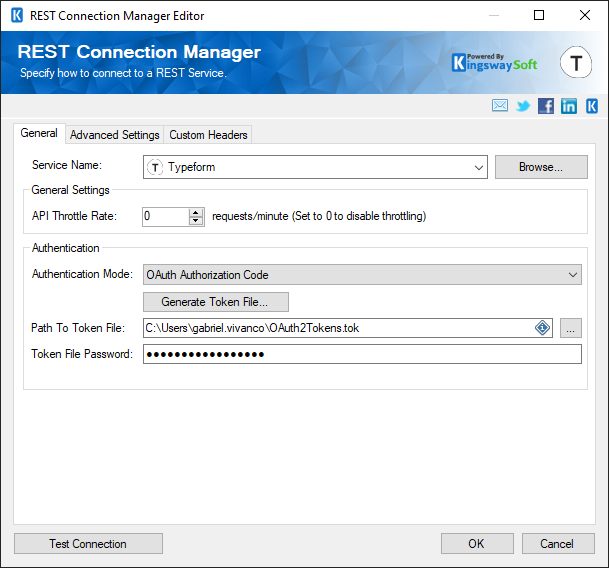
Task: Click the Typeform icon in Service Name box
Action: pyautogui.click(x=155, y=167)
